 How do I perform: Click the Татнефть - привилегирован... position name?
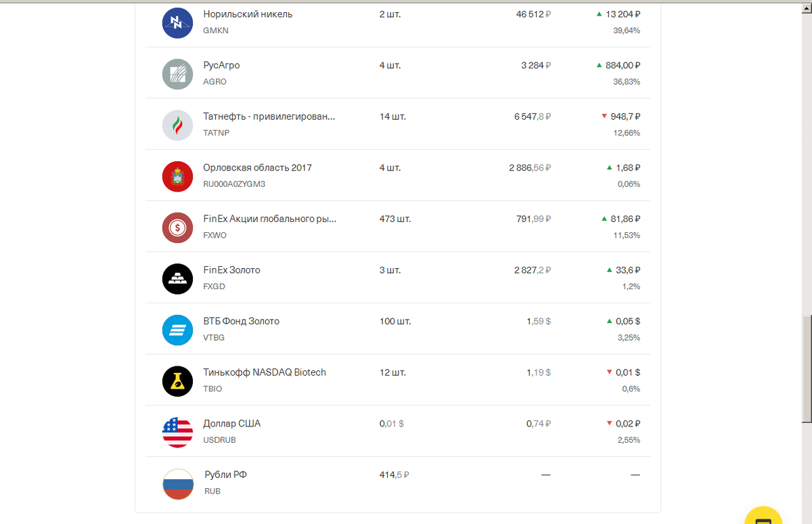268,116
